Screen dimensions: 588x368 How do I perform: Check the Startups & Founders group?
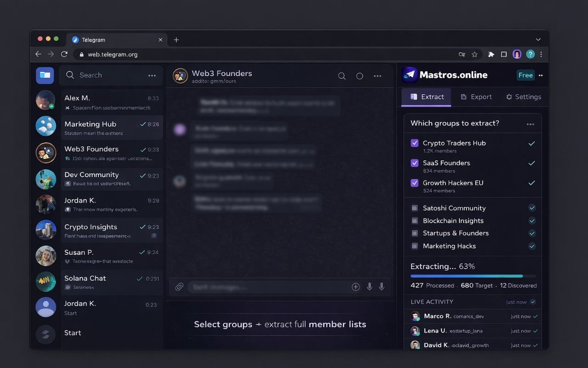coord(415,233)
